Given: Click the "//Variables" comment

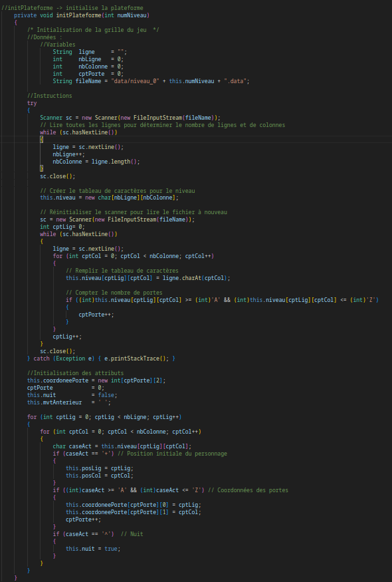Looking at the screenshot, I should pos(58,45).
